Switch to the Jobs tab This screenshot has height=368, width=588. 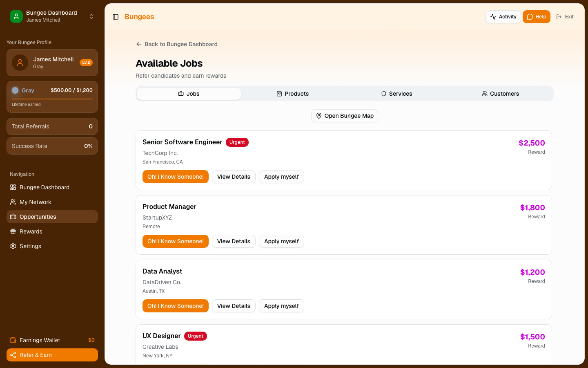[x=189, y=94]
